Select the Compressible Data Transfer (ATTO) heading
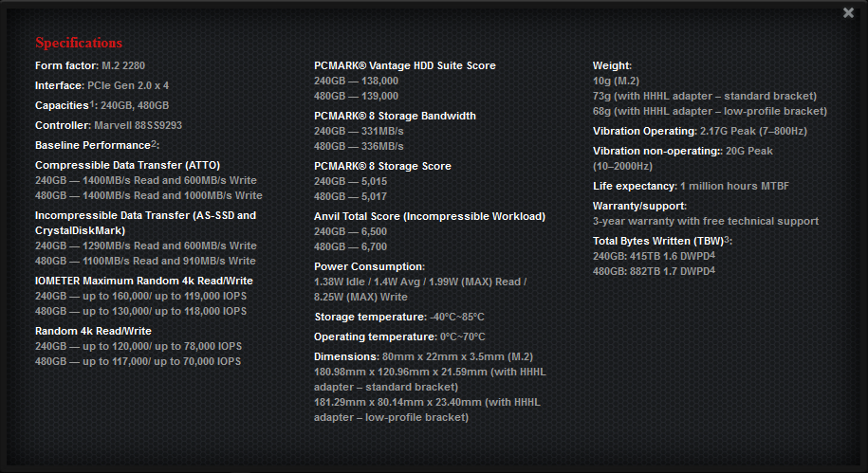This screenshot has width=868, height=473. coord(127,166)
